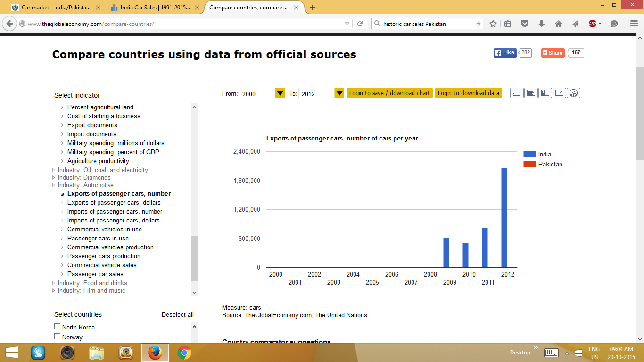Submit the search with the arrow
644x362 pixels.
click(x=478, y=24)
